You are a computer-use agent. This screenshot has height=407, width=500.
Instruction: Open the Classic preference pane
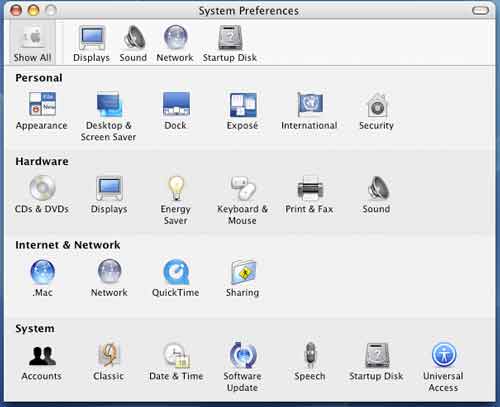coord(109,362)
